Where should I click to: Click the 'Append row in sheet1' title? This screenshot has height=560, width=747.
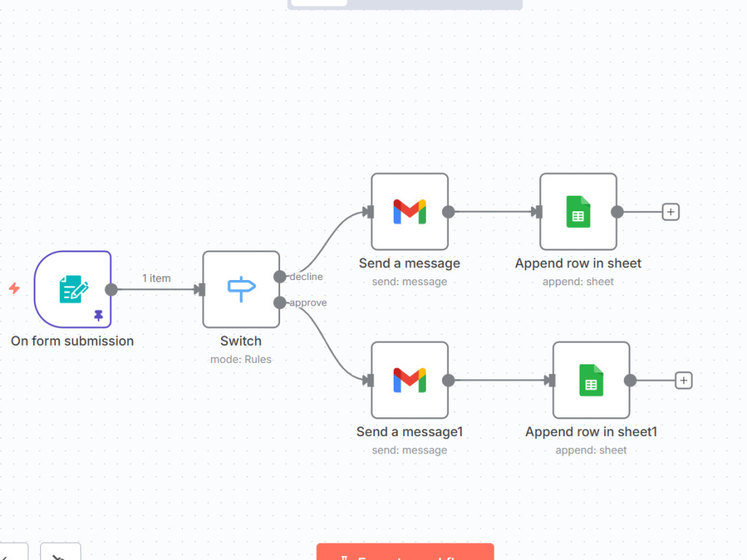click(591, 432)
